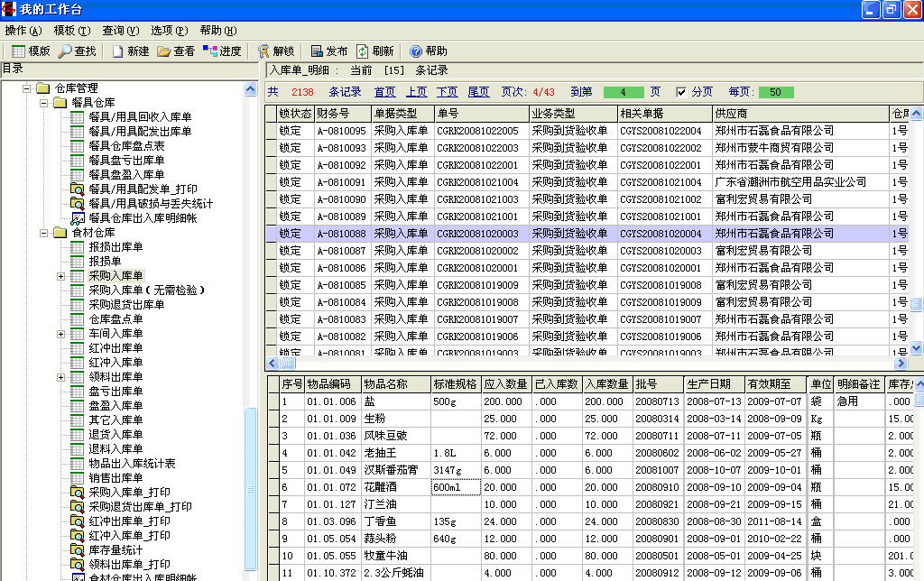
Task: Click the 进度 progress toolbar icon
Action: [x=209, y=51]
